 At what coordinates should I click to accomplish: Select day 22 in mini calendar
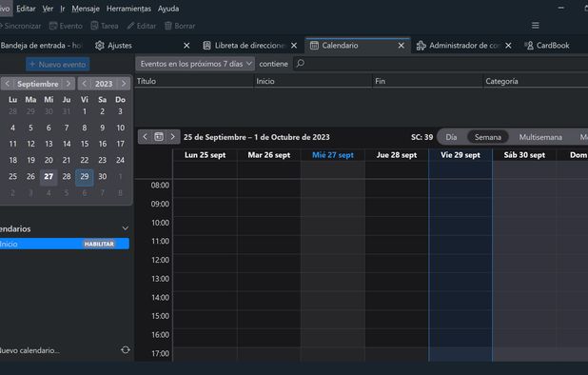[x=85, y=160]
